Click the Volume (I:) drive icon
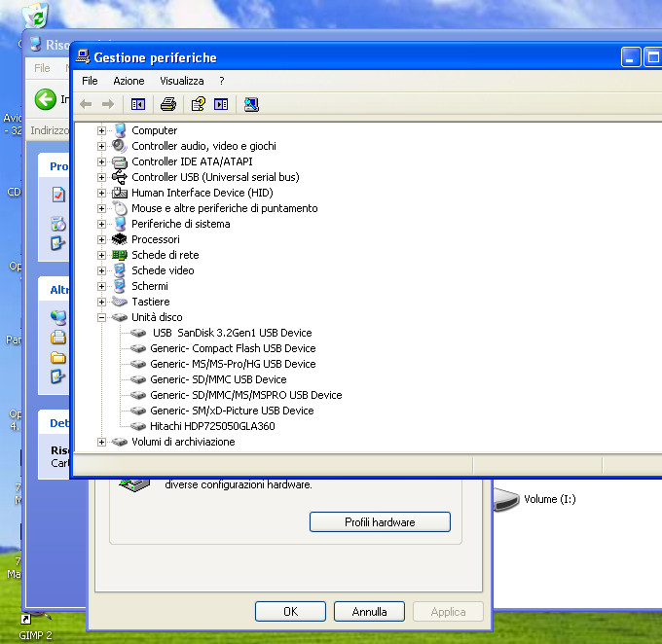The height and width of the screenshot is (644, 662). tap(507, 500)
